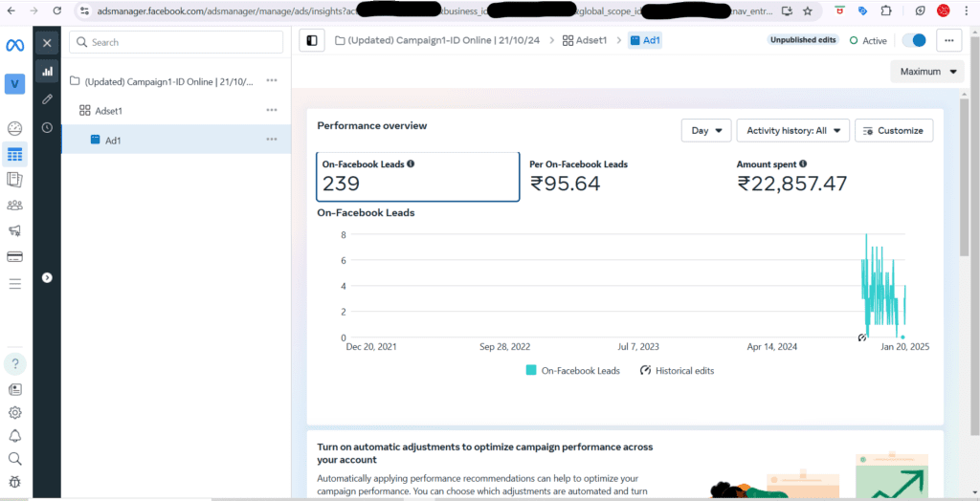Image resolution: width=980 pixels, height=501 pixels.
Task: Bookmark this page with the star
Action: (x=808, y=11)
